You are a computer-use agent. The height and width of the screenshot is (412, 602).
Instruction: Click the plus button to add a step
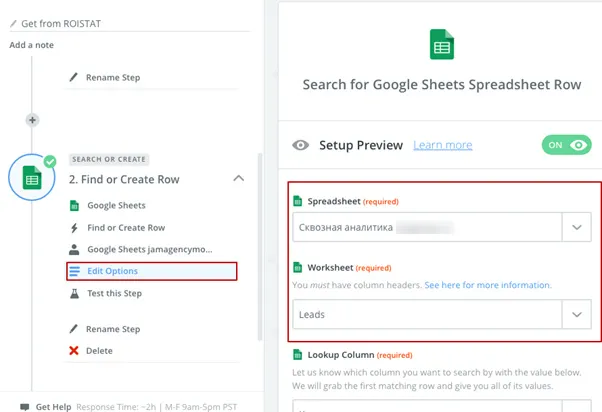tap(32, 120)
